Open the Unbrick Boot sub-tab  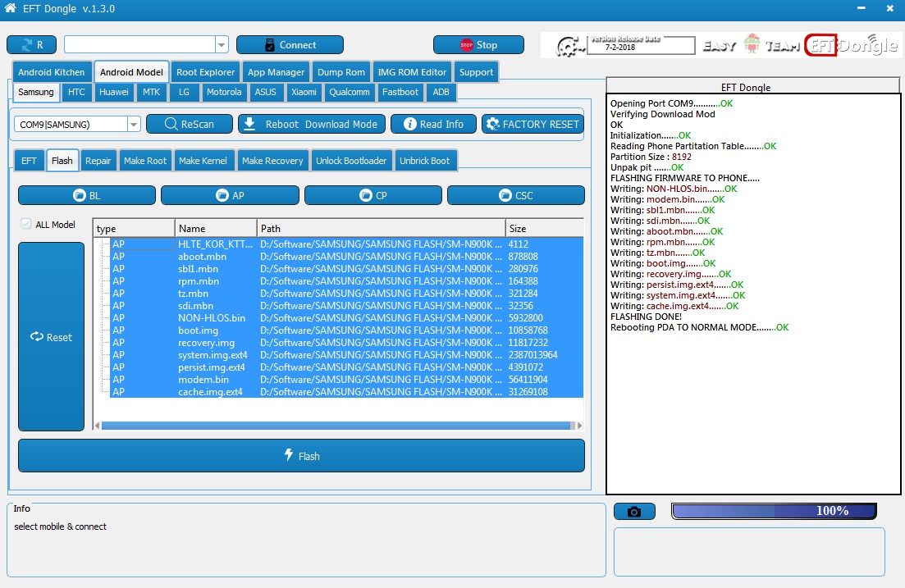click(x=424, y=161)
